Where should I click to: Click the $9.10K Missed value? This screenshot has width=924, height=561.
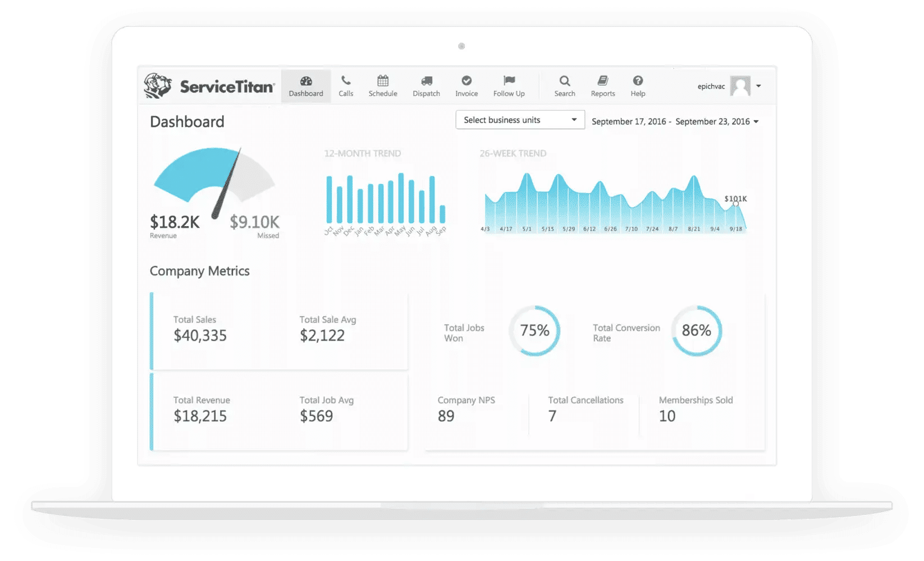(x=254, y=222)
